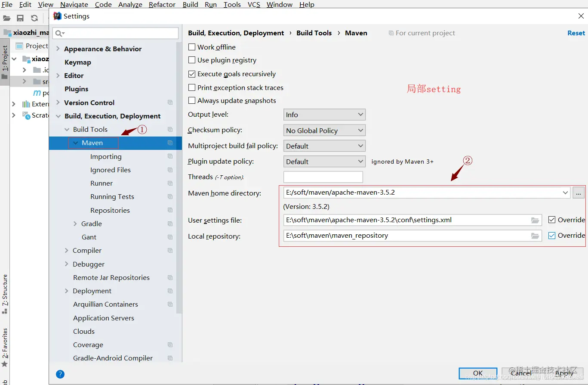
Task: Click the project-level icon beside Gradle
Action: click(170, 224)
